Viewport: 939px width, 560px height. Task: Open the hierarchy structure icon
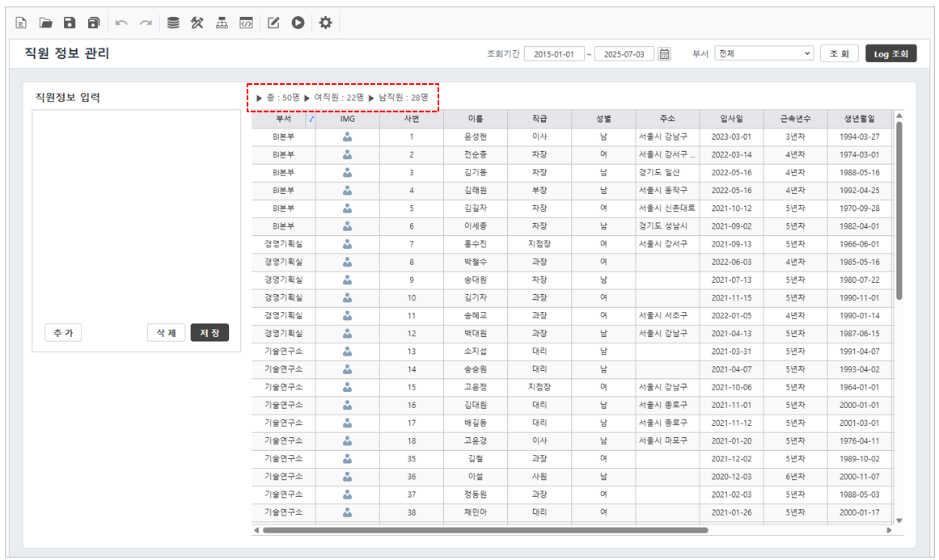pos(222,23)
